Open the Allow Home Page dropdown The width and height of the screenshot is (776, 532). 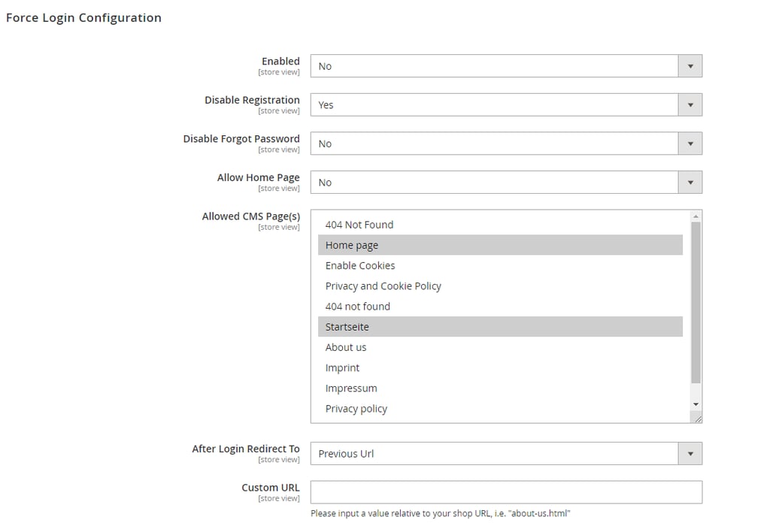(690, 182)
